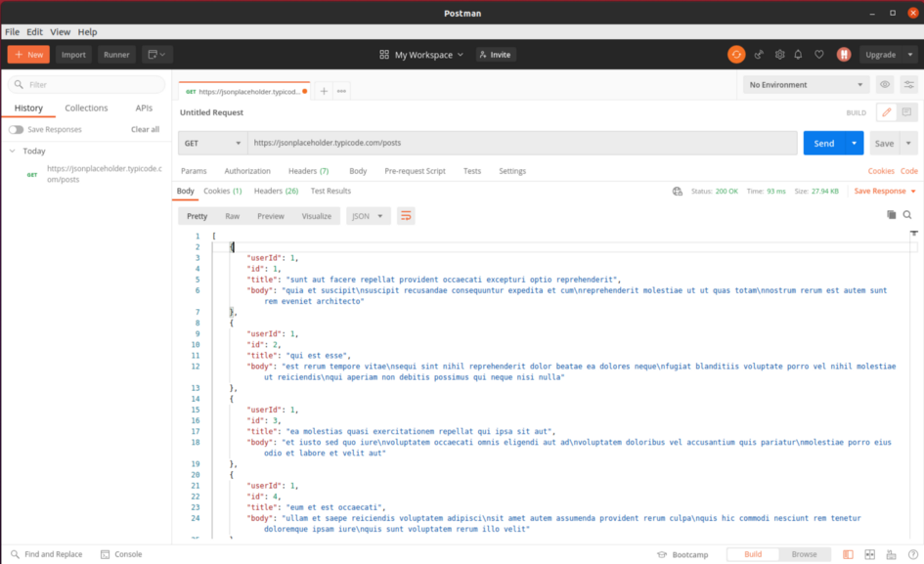Switch to Build mode toggle
The width and height of the screenshot is (924, 564).
tap(753, 554)
